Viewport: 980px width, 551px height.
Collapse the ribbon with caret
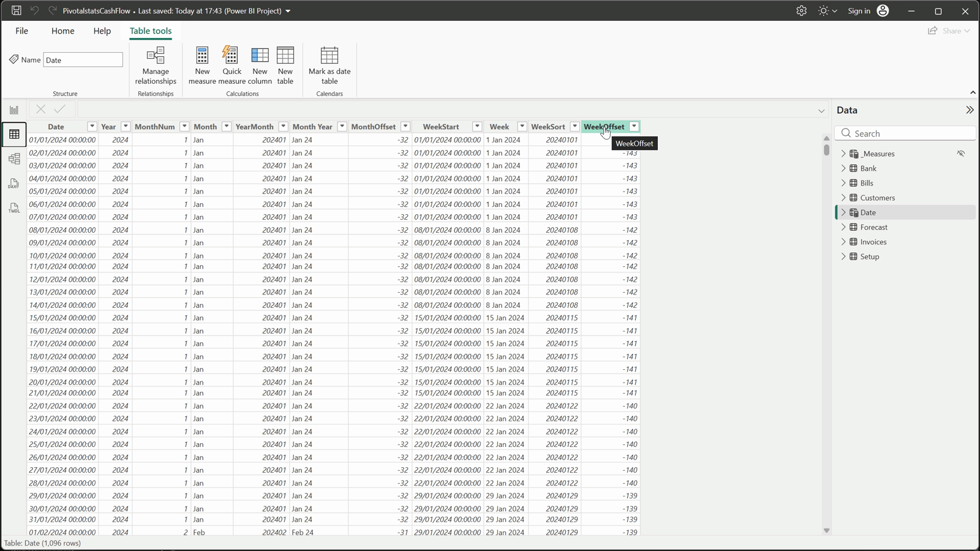[x=973, y=92]
